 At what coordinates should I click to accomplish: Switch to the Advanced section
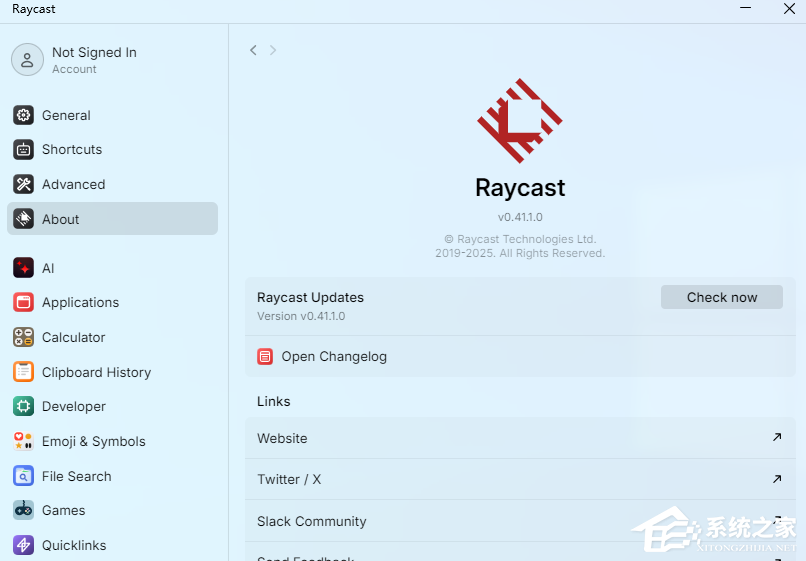pyautogui.click(x=112, y=184)
